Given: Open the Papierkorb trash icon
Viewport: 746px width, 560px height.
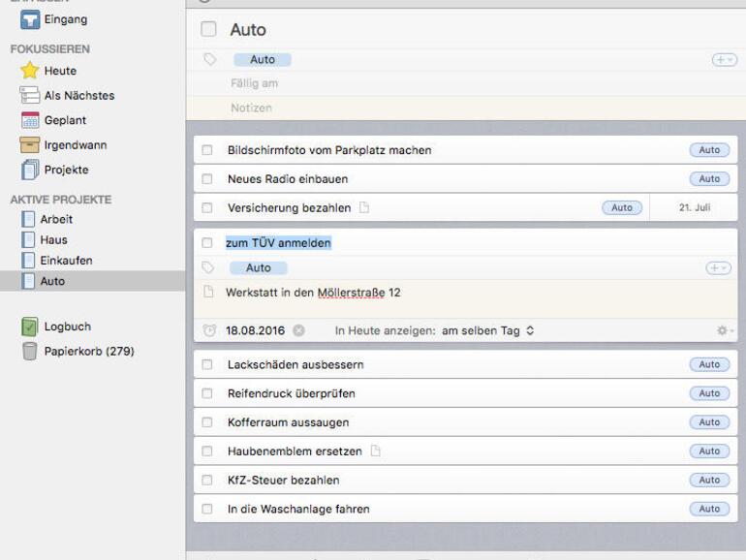Looking at the screenshot, I should [x=30, y=351].
